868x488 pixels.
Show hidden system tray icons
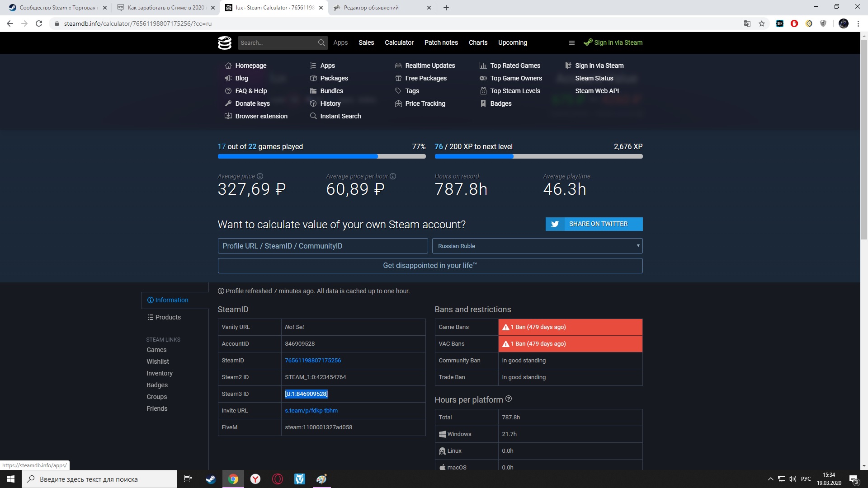point(770,479)
